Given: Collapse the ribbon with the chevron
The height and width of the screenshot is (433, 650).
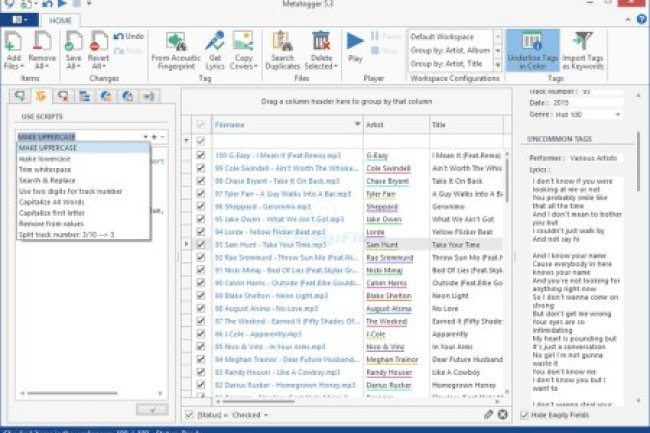Looking at the screenshot, I should [x=628, y=19].
